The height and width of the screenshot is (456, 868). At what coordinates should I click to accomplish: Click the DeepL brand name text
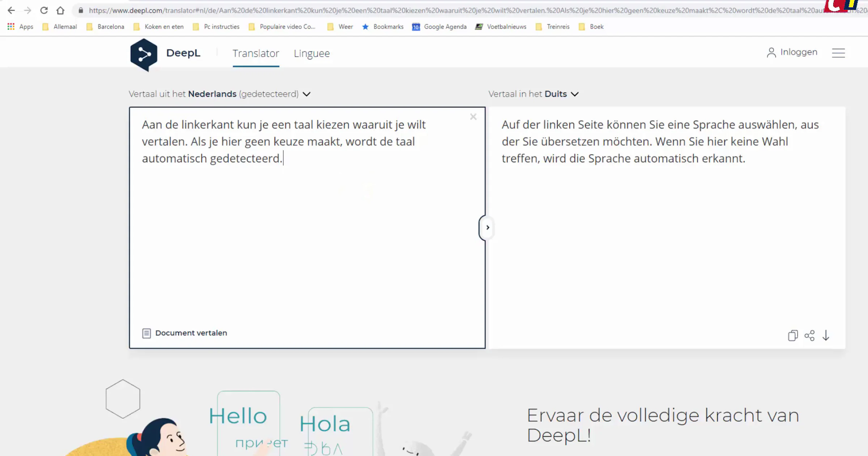[183, 53]
